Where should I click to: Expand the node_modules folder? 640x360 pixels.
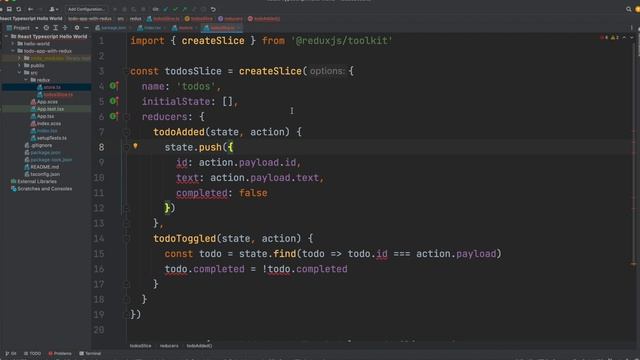[19, 58]
